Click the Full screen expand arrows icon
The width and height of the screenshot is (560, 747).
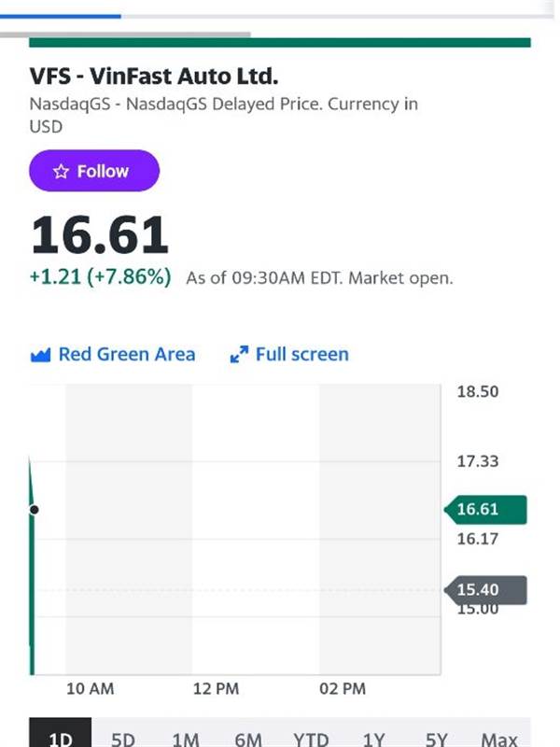pos(239,355)
